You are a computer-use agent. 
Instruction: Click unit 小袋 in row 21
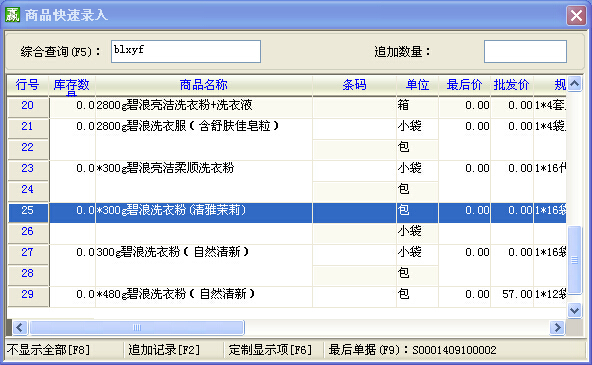pos(410,126)
